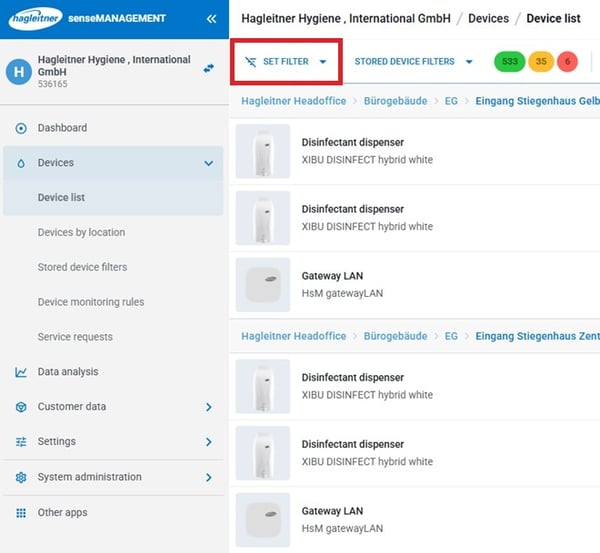This screenshot has height=553, width=600.
Task: Select Device monitoring rules in sidebar
Action: 91,302
